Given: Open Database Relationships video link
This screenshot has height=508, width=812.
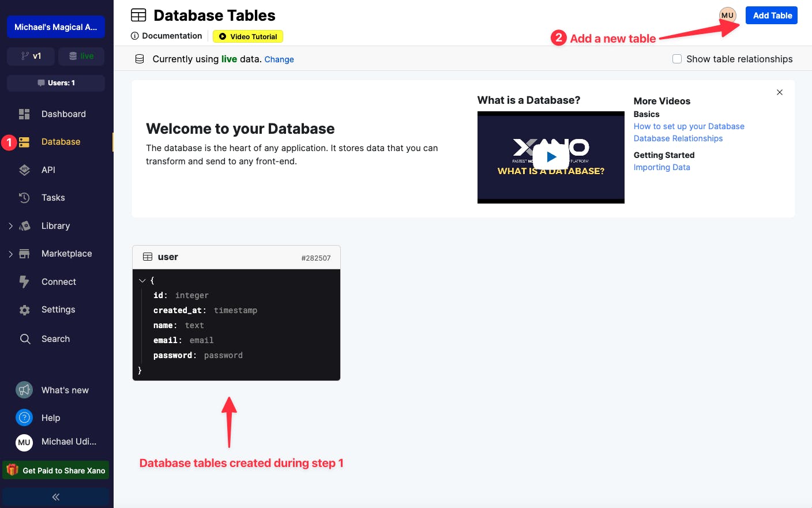Looking at the screenshot, I should 678,138.
